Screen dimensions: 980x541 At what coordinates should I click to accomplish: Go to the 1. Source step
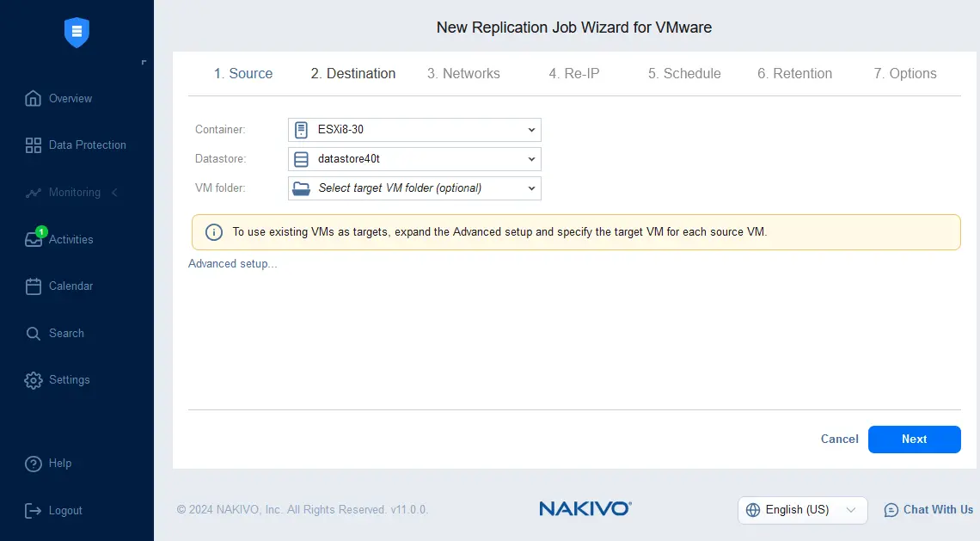point(243,74)
